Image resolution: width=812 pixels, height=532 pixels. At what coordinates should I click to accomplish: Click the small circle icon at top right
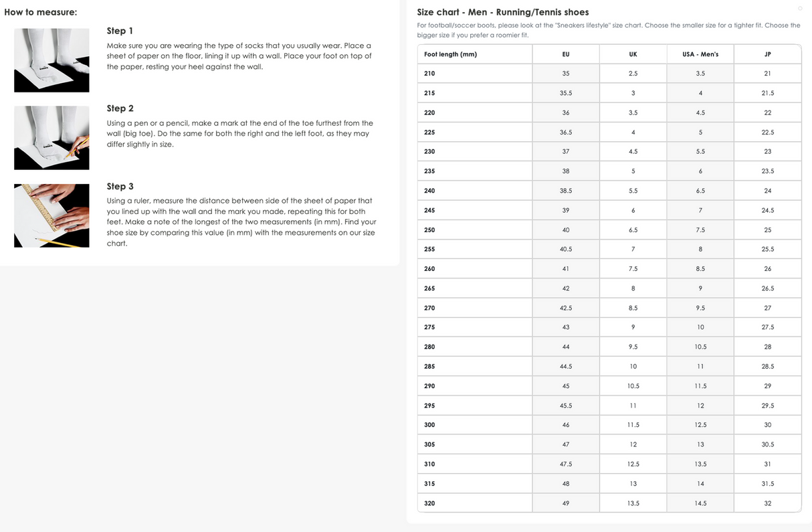(x=800, y=8)
